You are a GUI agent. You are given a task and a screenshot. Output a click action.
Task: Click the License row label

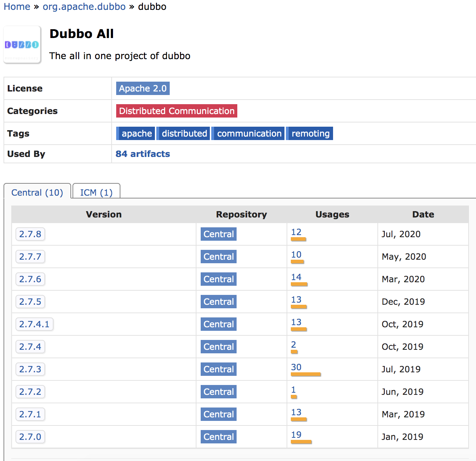tap(25, 88)
